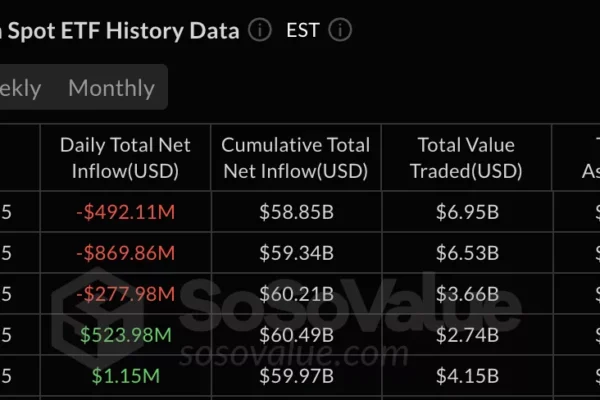600x400 pixels.
Task: Click the info icon beside History Data title
Action: [260, 30]
